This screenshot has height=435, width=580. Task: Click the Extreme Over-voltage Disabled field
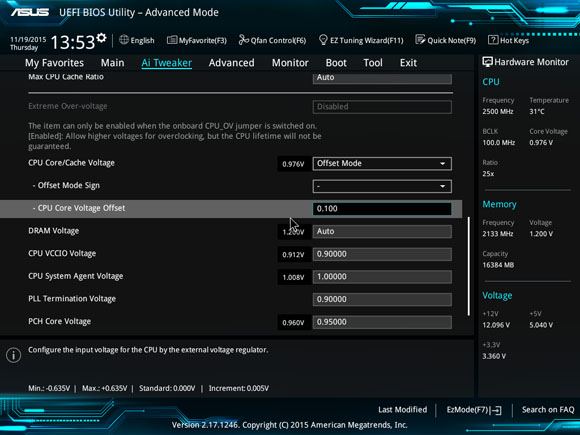tap(382, 107)
